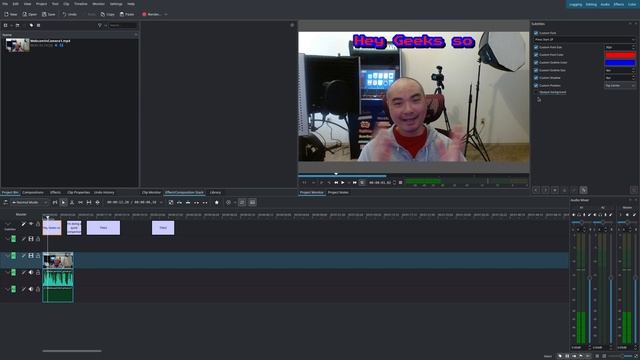This screenshot has width=640, height=360.
Task: Open the Timeline menu
Action: (80, 4)
